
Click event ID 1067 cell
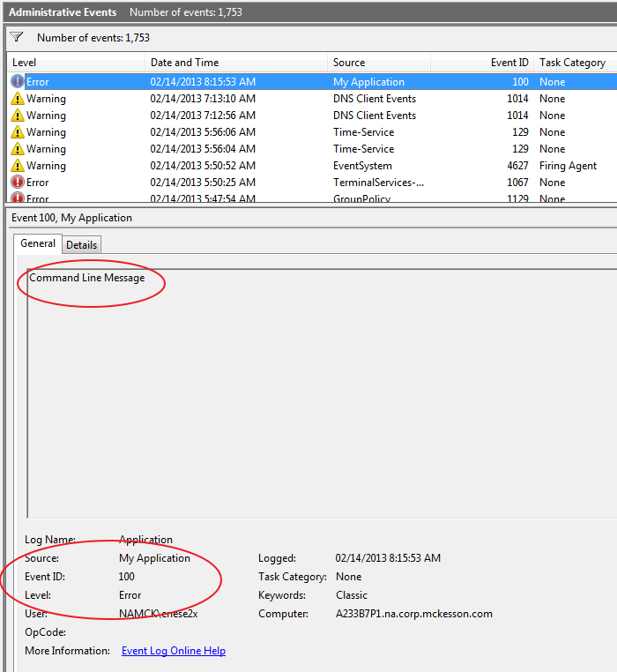(x=517, y=183)
